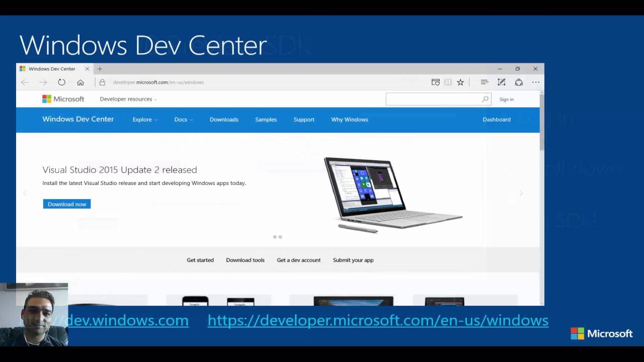The image size is (644, 362).
Task: Click inside the site search field
Action: point(433,100)
